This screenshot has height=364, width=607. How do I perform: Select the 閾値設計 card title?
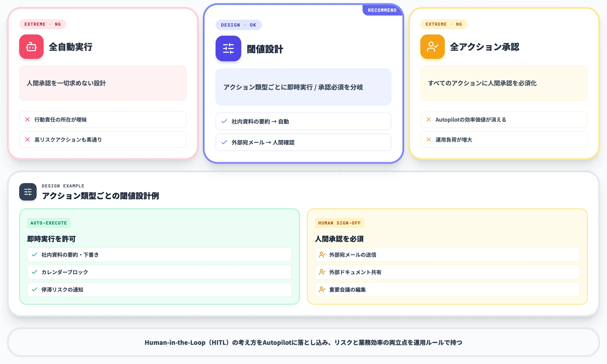pyautogui.click(x=265, y=49)
